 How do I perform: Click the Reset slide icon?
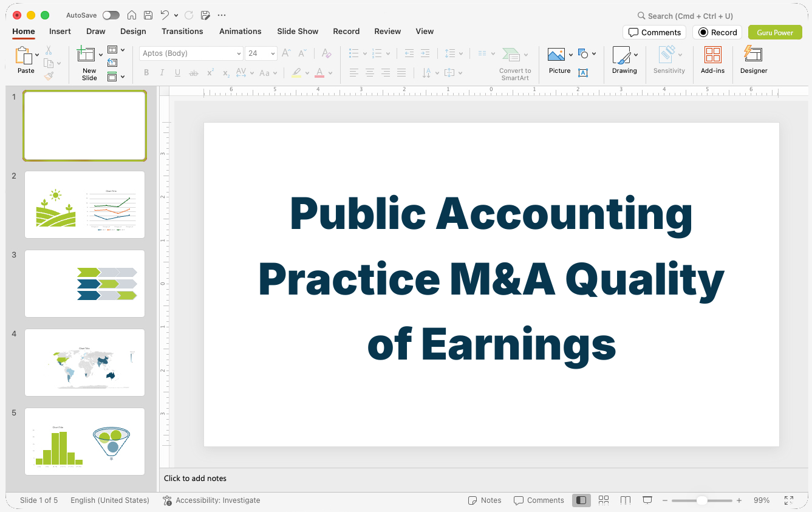click(x=112, y=63)
